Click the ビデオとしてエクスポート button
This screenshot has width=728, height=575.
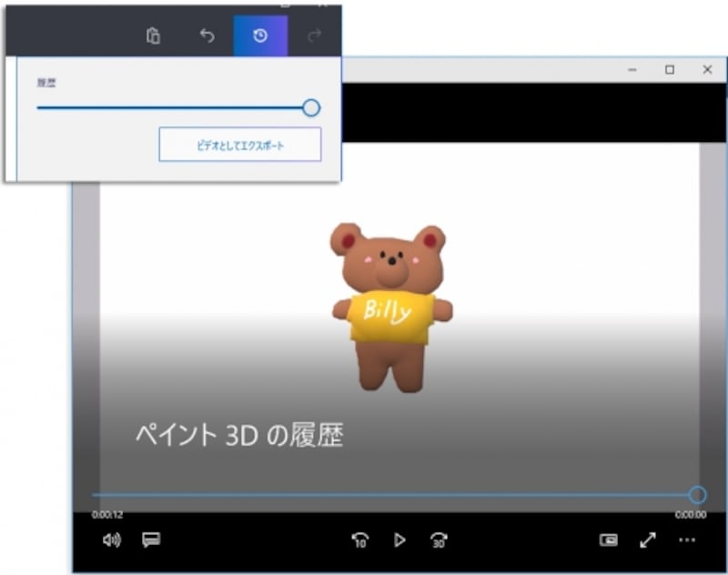click(x=240, y=145)
